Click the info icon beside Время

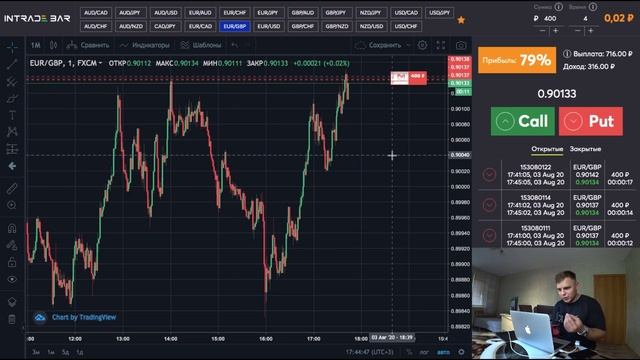(x=593, y=7)
